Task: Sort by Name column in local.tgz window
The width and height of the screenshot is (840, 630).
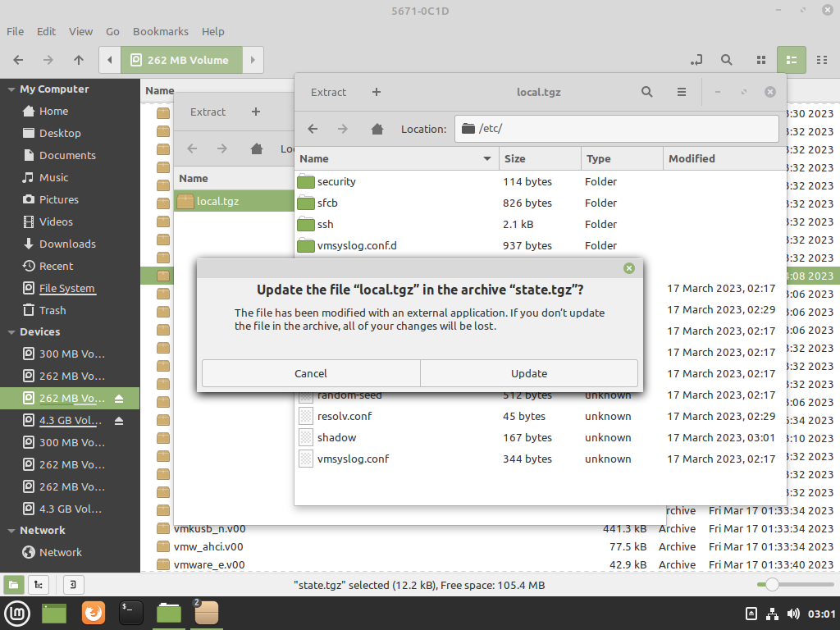Action: tap(396, 158)
